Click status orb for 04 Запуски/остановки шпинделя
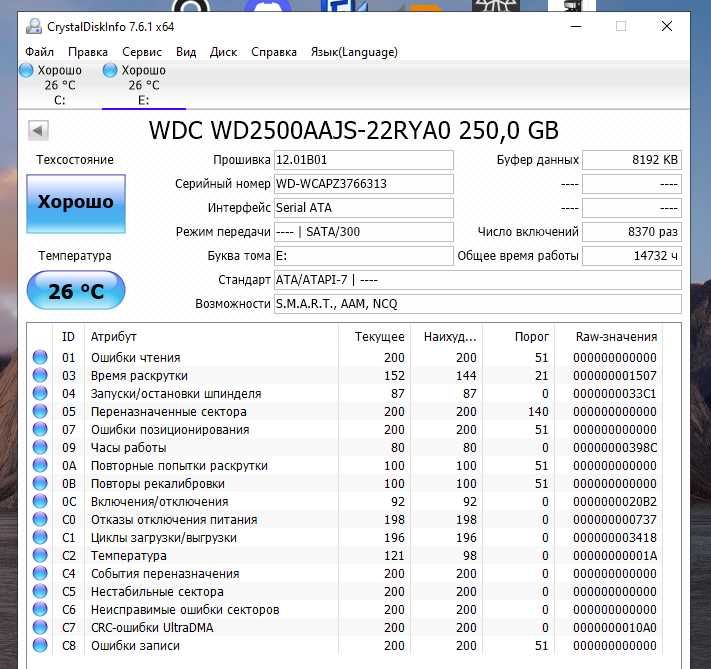 [40, 393]
